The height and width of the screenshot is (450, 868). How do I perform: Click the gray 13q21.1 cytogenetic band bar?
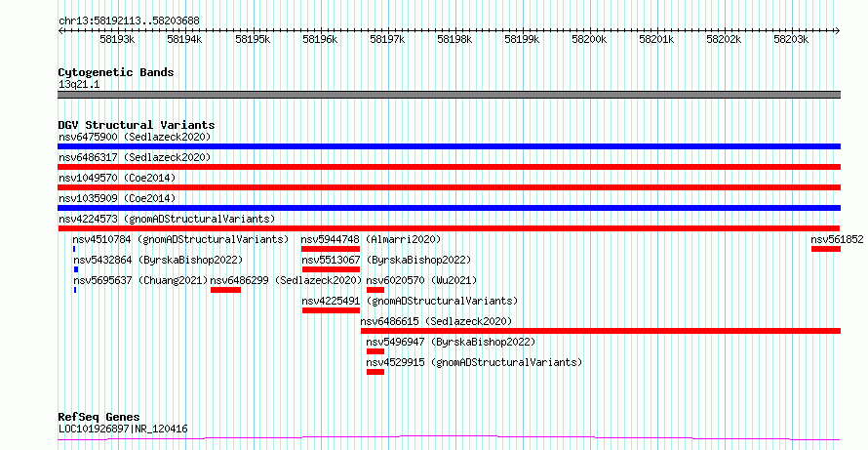[x=449, y=95]
